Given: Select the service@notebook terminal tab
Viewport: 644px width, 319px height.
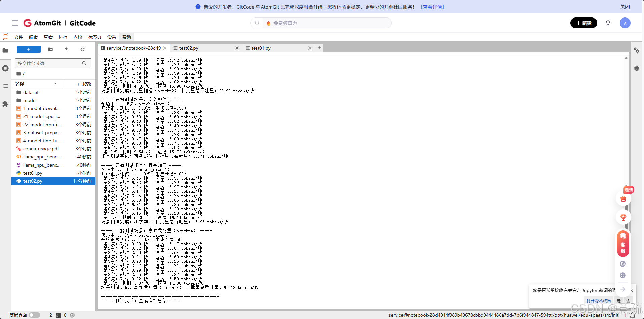Looking at the screenshot, I should point(134,48).
